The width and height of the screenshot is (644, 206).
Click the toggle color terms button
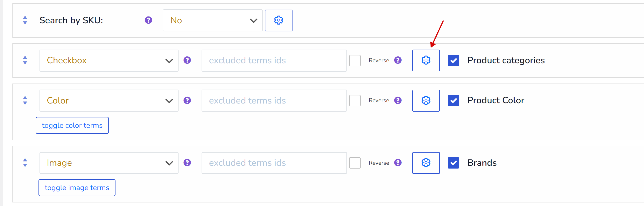(x=72, y=126)
